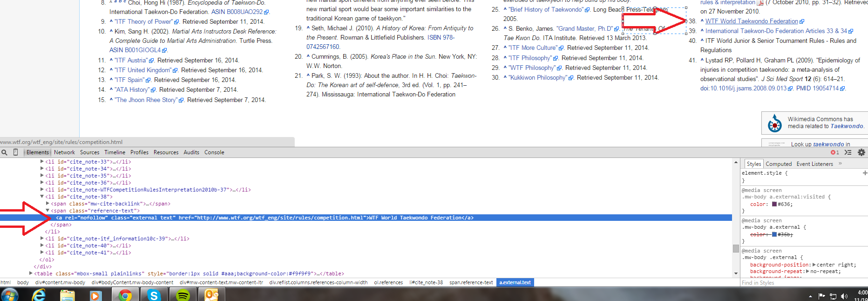The width and height of the screenshot is (868, 301).
Task: Open the #36b blue color swatch
Action: [775, 234]
